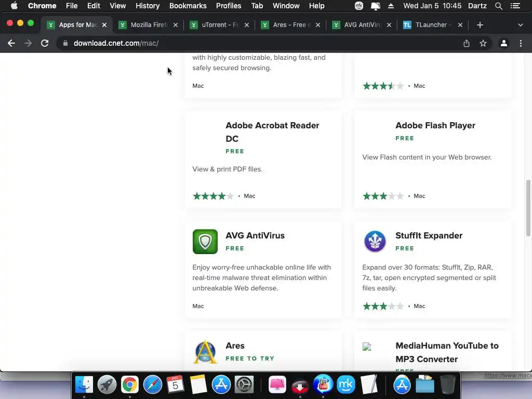Open Launchpad rocket in the Dock
Image resolution: width=532 pixels, height=399 pixels.
[107, 385]
